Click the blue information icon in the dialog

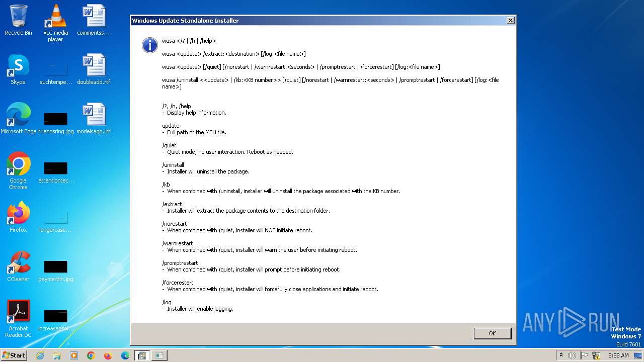(x=150, y=45)
